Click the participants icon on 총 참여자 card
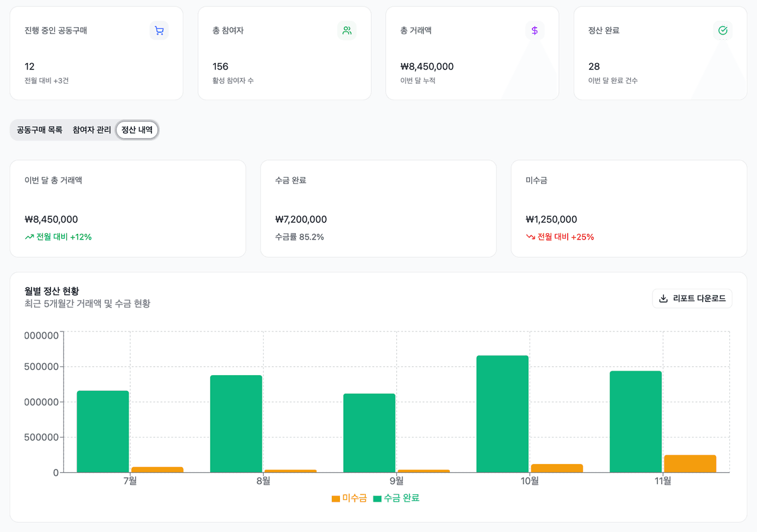 coord(346,30)
